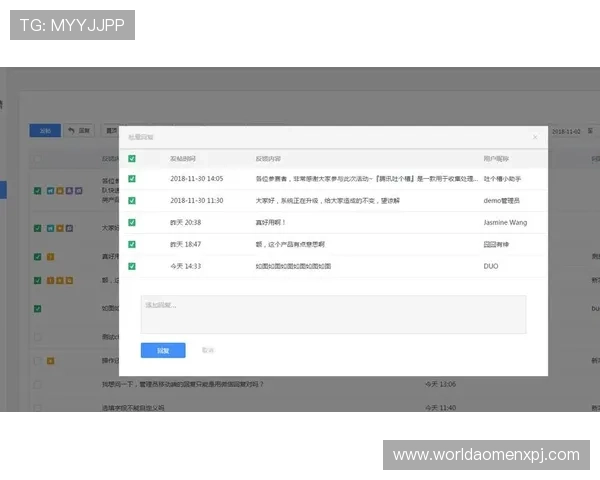Check the box beside 我想问一下 background row

coord(37,385)
